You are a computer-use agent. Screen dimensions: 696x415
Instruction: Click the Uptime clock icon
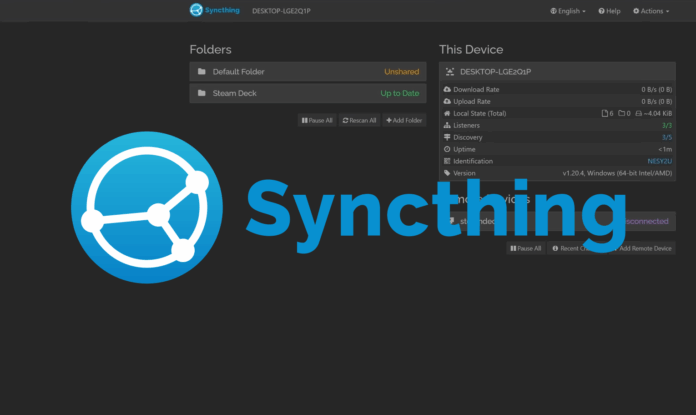pos(447,150)
